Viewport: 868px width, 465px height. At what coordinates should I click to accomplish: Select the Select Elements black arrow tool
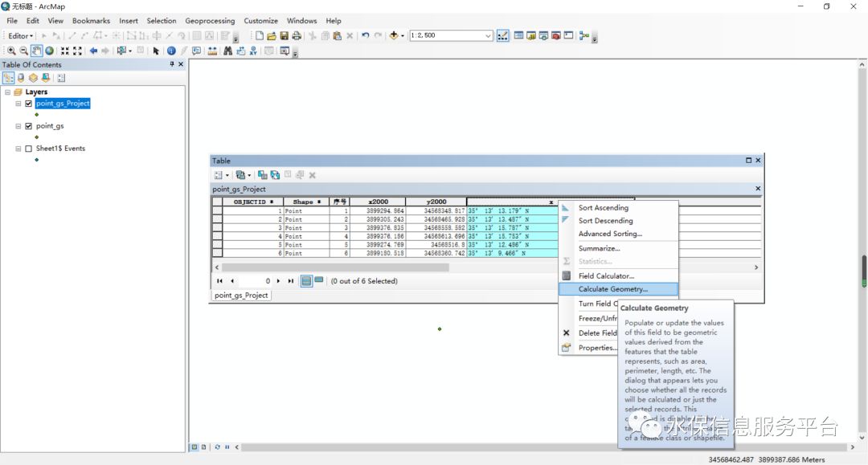point(156,51)
